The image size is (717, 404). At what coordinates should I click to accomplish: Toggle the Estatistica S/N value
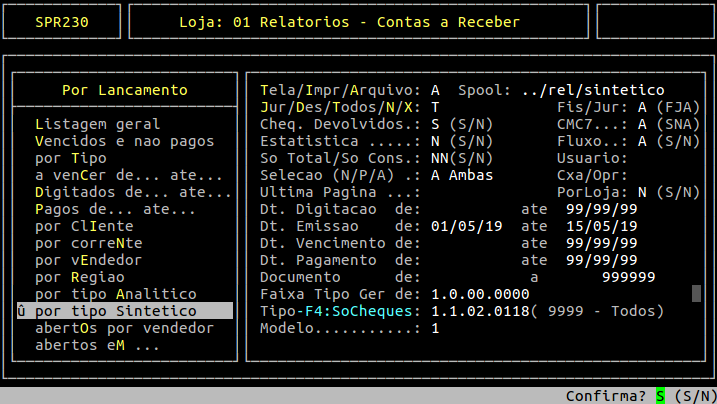coord(435,141)
